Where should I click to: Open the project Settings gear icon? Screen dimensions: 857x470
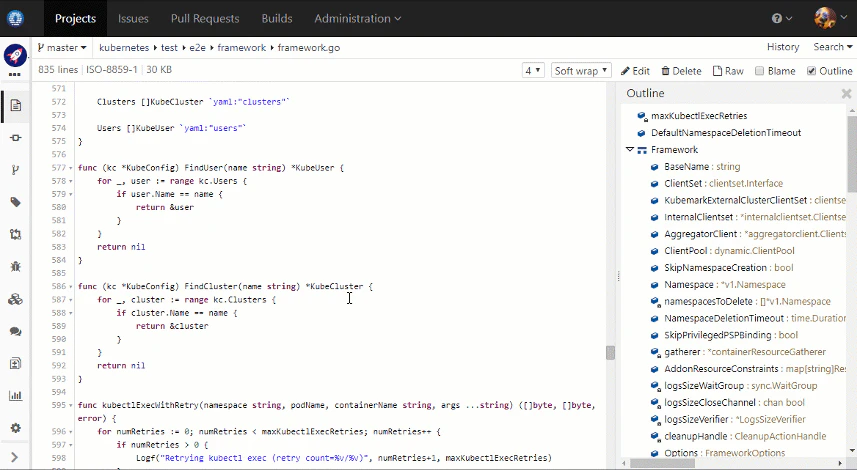pyautogui.click(x=15, y=428)
